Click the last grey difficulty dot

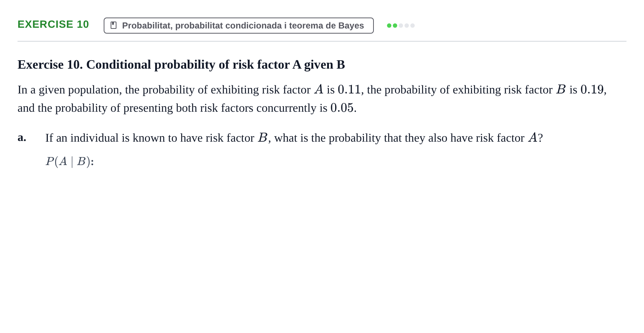(413, 26)
